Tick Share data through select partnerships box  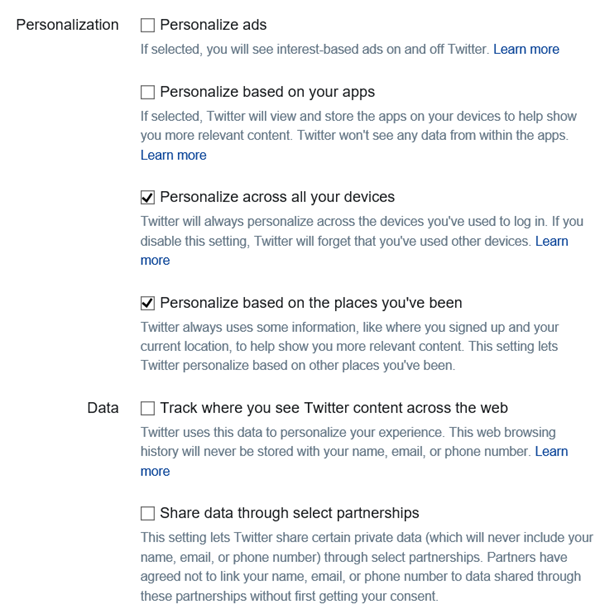tap(148, 513)
